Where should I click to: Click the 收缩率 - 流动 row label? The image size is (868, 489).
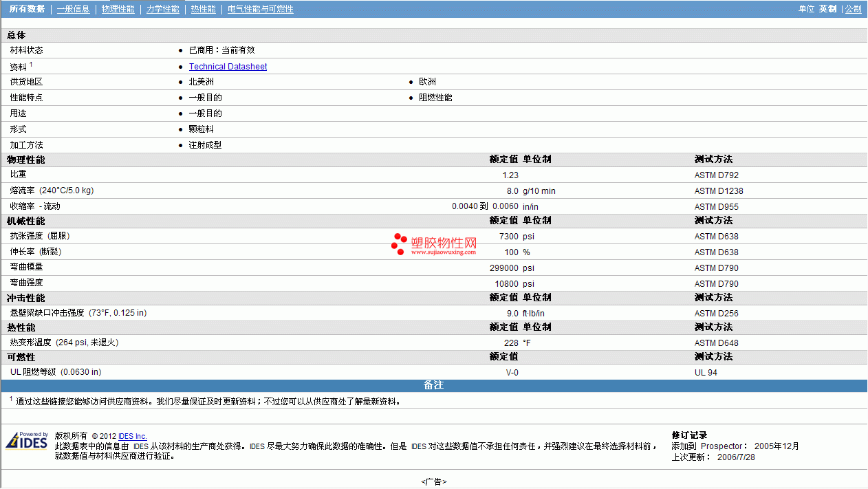coord(35,206)
